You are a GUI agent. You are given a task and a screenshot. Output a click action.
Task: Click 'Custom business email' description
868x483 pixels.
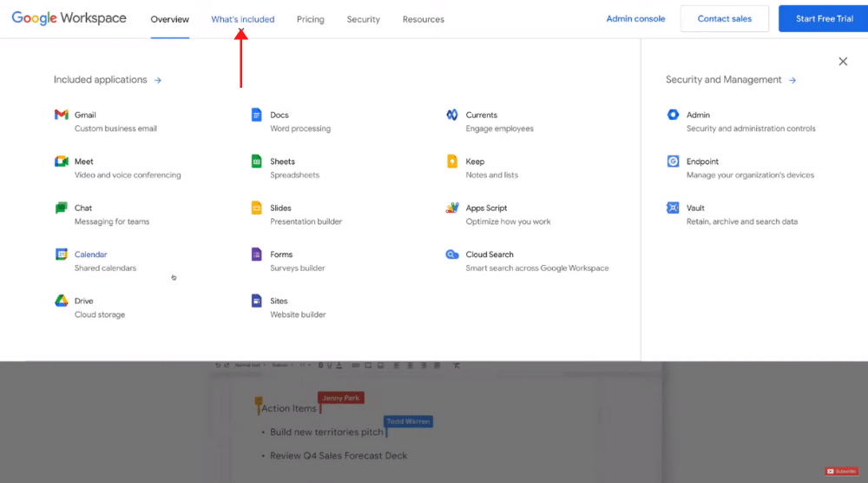click(115, 129)
